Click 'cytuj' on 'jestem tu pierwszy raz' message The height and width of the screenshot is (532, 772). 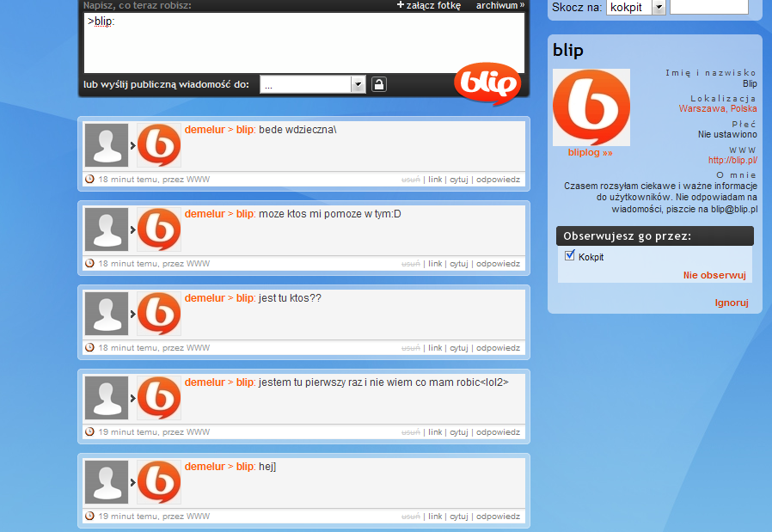coord(459,432)
